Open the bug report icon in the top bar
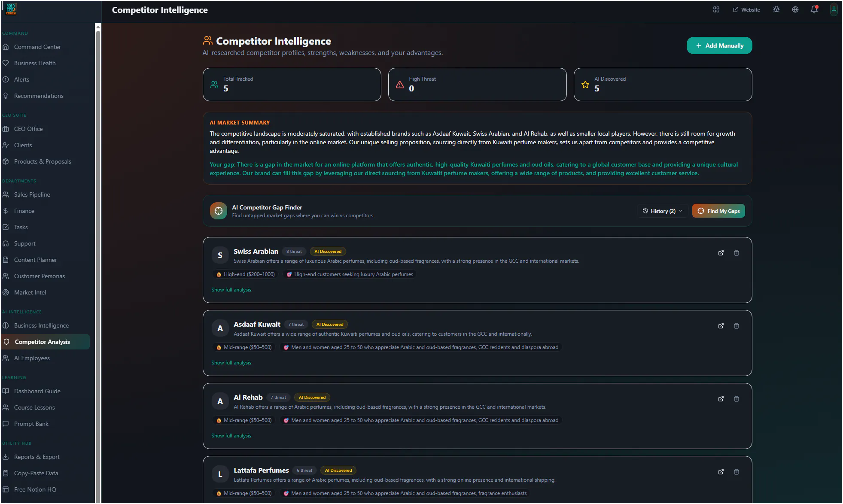The width and height of the screenshot is (843, 504). point(776,9)
